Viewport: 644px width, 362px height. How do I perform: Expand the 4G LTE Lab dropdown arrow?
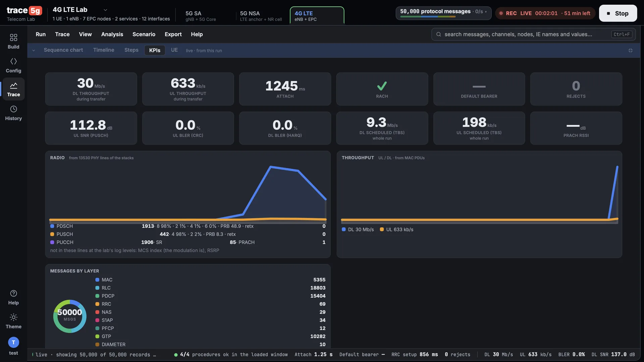click(x=105, y=10)
